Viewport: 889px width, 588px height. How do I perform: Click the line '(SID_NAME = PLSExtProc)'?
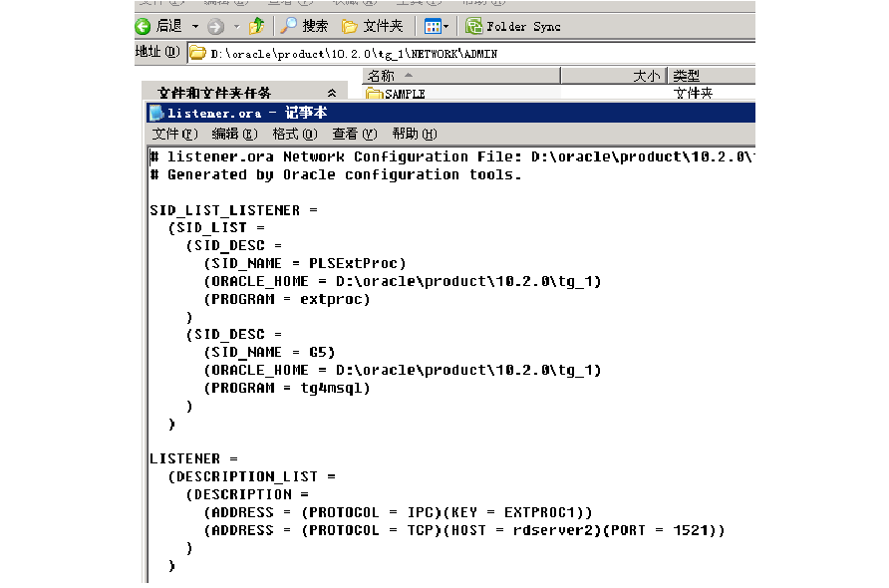pyautogui.click(x=305, y=263)
